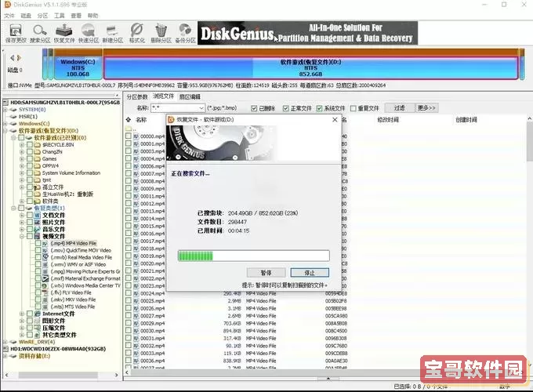The width and height of the screenshot is (533, 392).
Task: Click the 停止 button in recovery dialog
Action: click(310, 273)
